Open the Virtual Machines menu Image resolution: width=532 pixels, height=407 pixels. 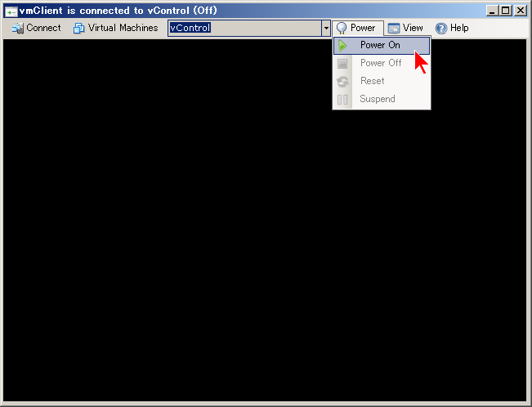click(x=115, y=28)
